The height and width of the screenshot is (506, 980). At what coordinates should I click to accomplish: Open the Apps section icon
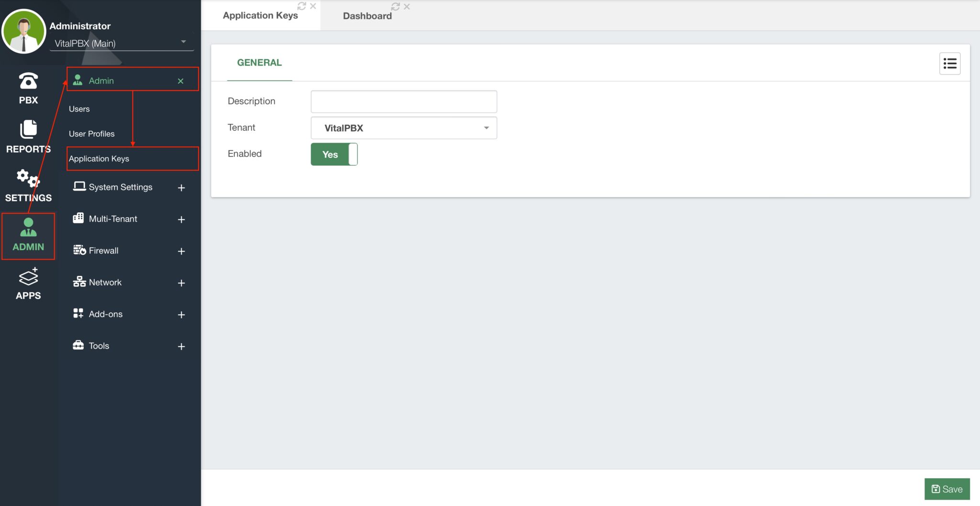pyautogui.click(x=28, y=276)
